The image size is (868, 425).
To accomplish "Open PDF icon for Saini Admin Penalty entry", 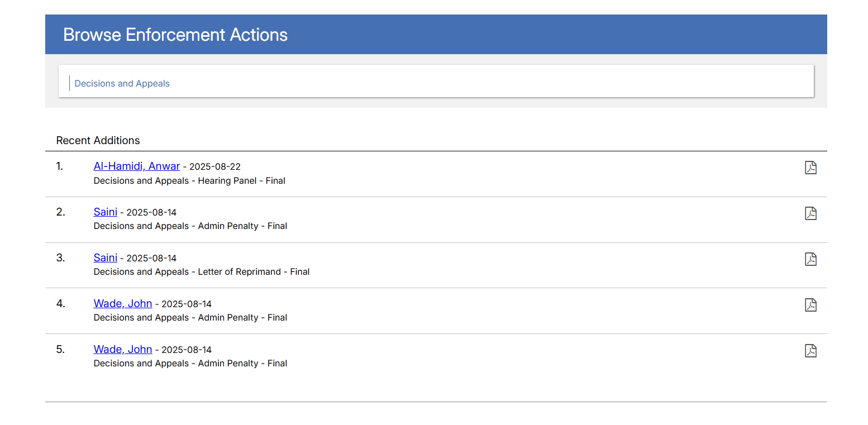I will [x=810, y=213].
